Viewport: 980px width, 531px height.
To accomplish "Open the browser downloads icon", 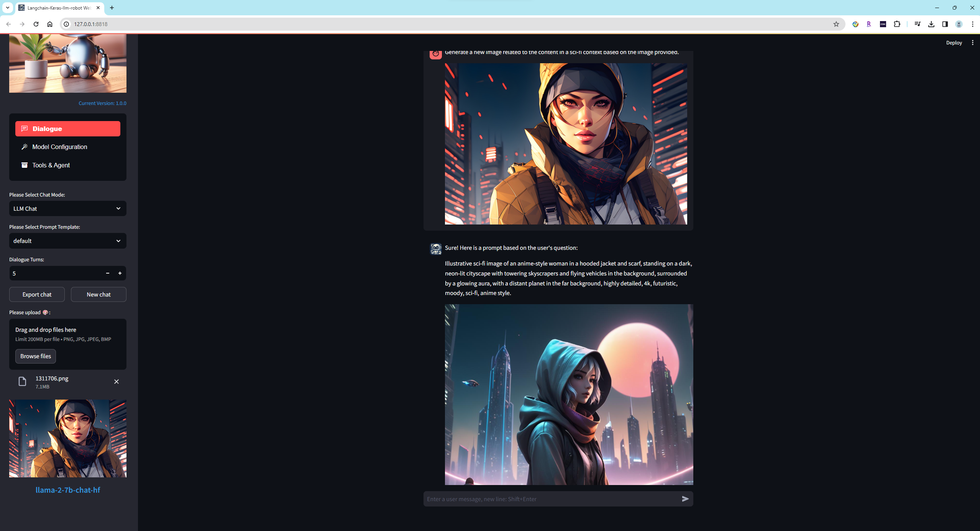I will (931, 24).
